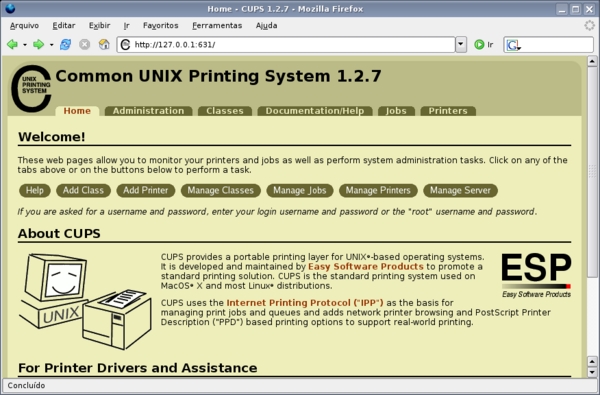Open the Arquivo menu

[x=24, y=26]
